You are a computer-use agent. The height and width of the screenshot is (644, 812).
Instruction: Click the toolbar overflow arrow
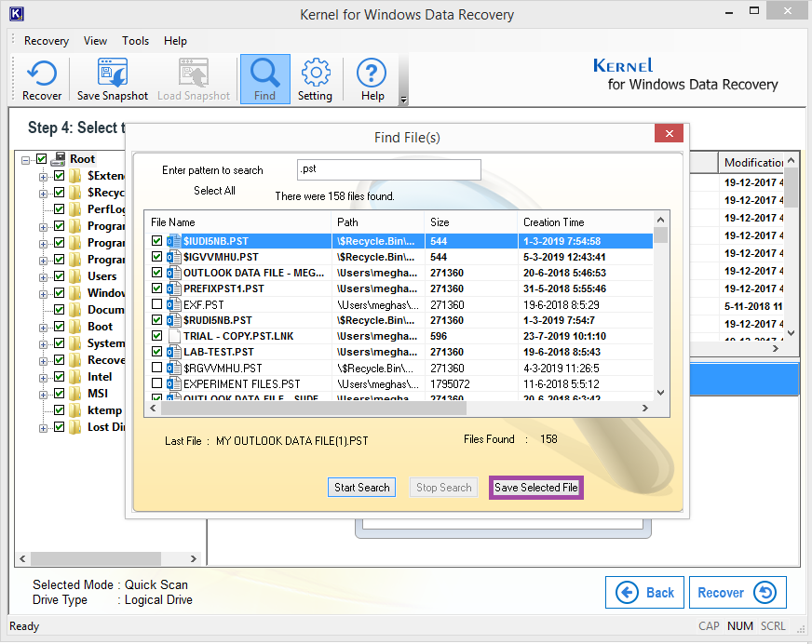[x=404, y=100]
